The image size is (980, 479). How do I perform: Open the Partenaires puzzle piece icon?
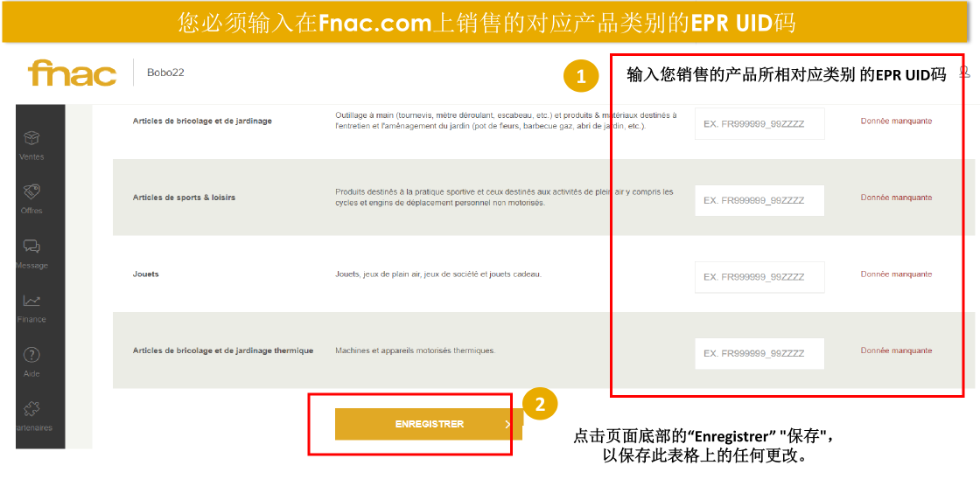(x=31, y=409)
